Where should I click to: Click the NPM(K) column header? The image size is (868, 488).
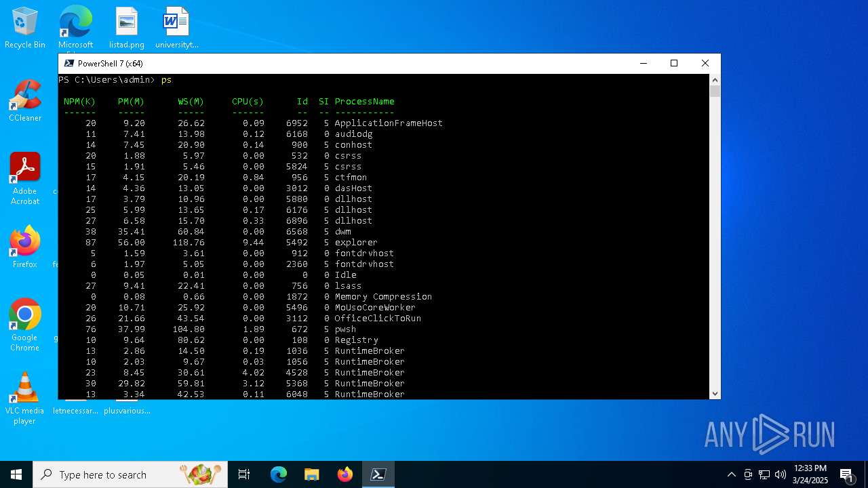coord(80,102)
